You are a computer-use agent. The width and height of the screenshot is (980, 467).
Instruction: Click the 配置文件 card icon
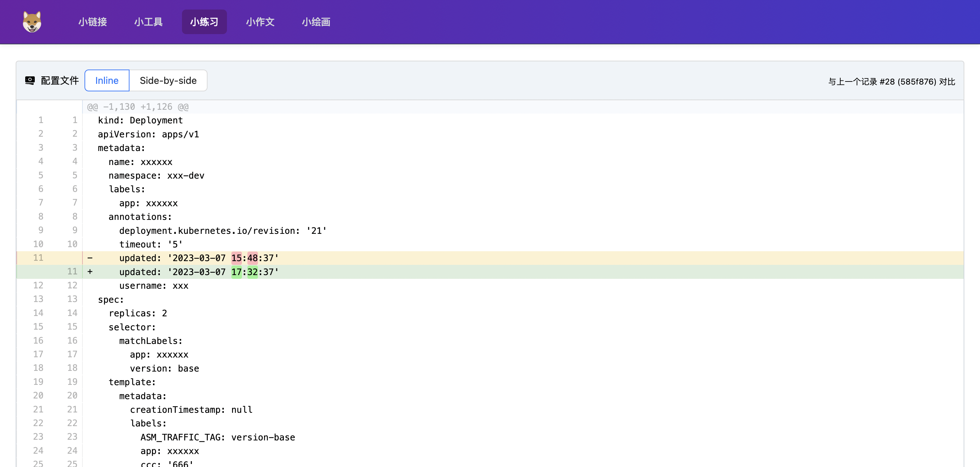[30, 80]
